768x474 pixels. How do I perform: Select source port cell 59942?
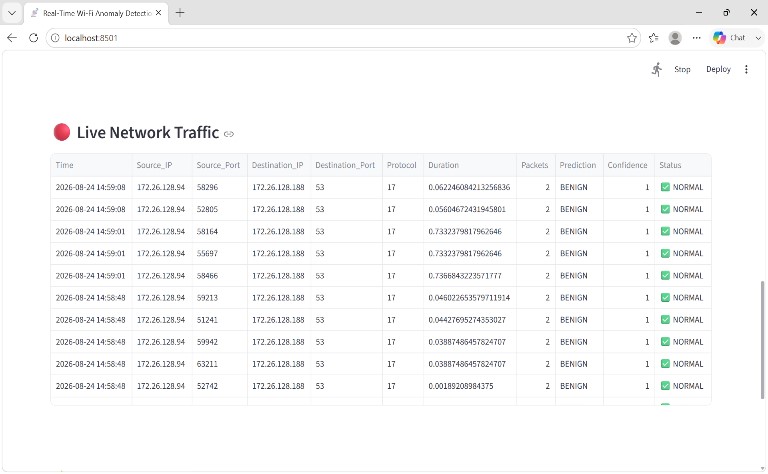click(219, 342)
